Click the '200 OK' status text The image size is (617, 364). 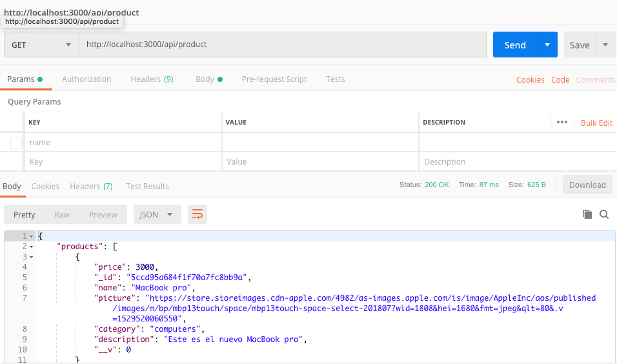click(x=437, y=185)
